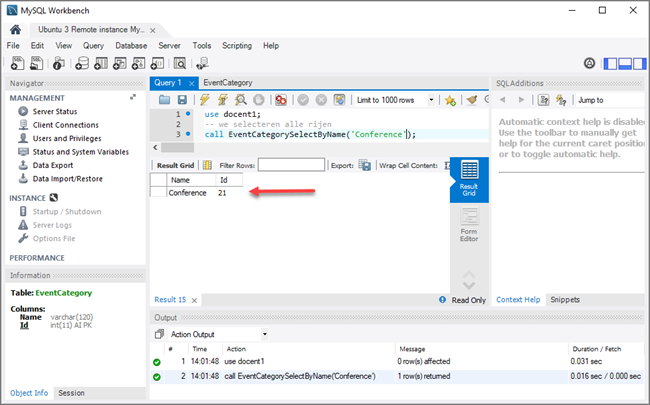Toggle the right SQL Additions panel visibility
The width and height of the screenshot is (650, 405).
[639, 63]
